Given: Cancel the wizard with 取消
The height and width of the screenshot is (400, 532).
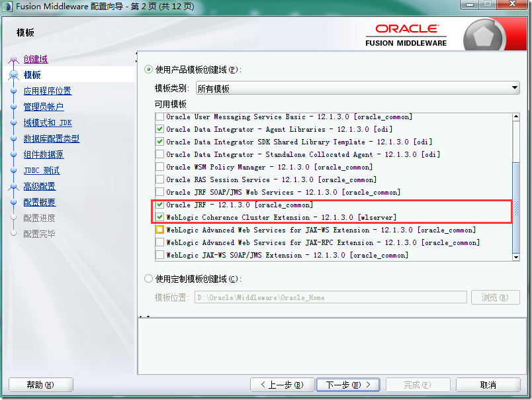Looking at the screenshot, I should pos(488,385).
